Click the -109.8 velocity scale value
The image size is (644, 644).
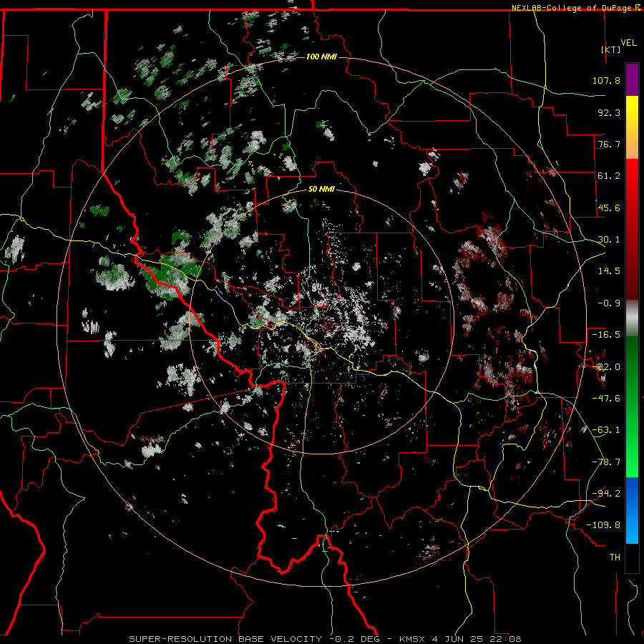coord(603,525)
